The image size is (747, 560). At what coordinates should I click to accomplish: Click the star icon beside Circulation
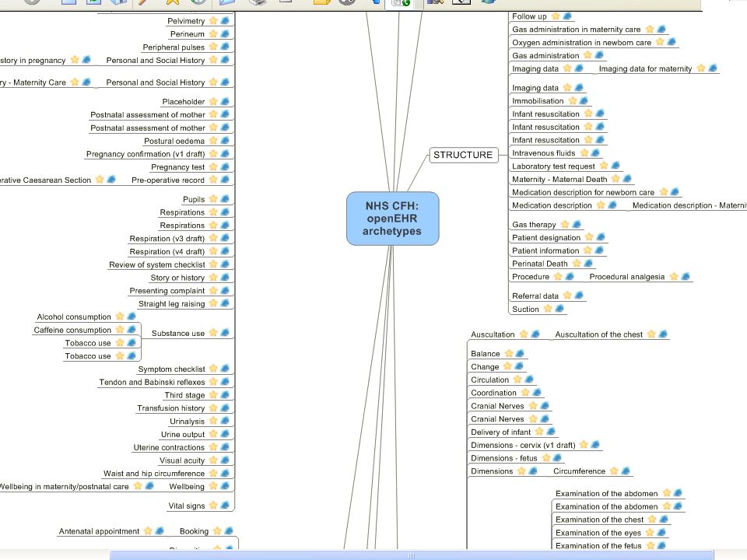[518, 380]
